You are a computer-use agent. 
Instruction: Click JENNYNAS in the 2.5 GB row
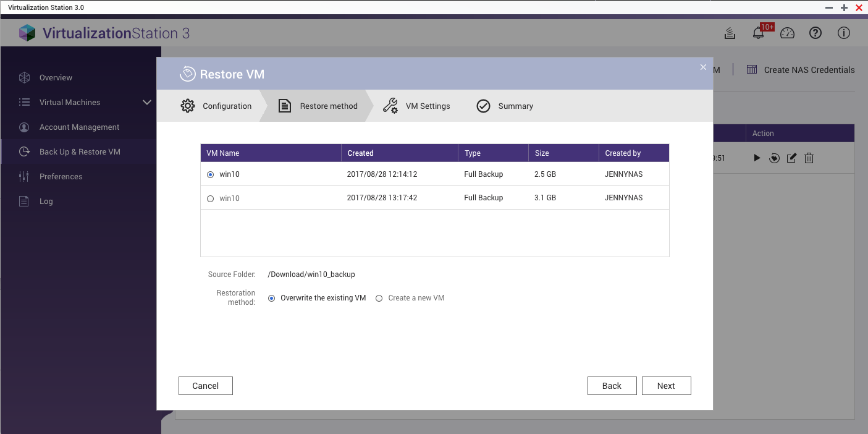pyautogui.click(x=623, y=174)
